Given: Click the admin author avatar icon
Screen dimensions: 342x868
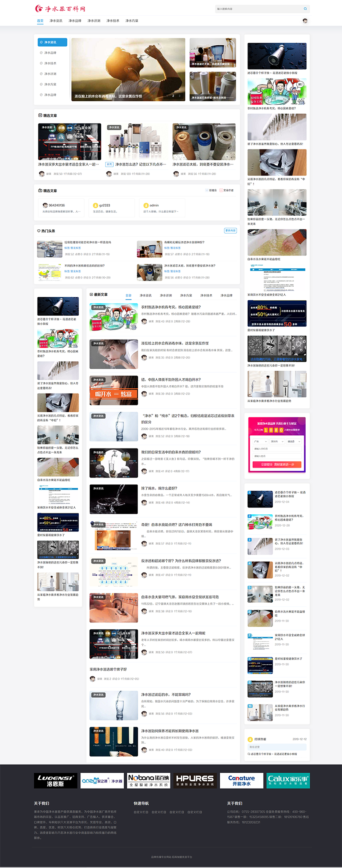Looking at the screenshot, I should point(146,205).
